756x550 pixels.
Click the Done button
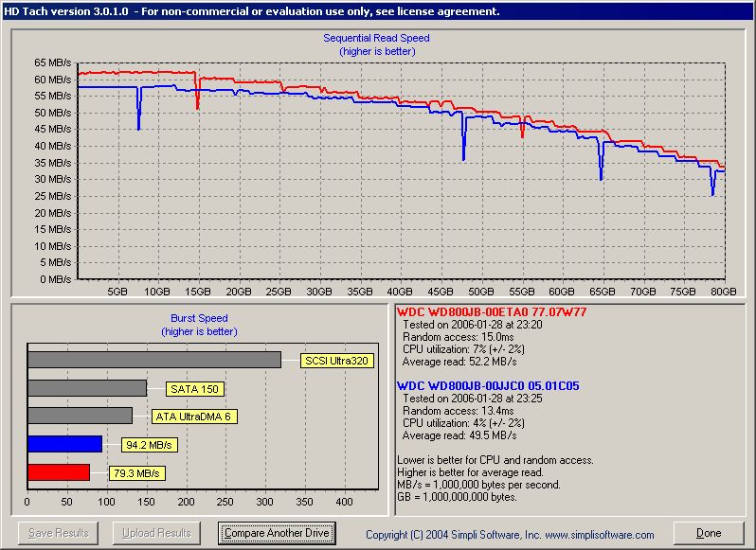pos(709,533)
